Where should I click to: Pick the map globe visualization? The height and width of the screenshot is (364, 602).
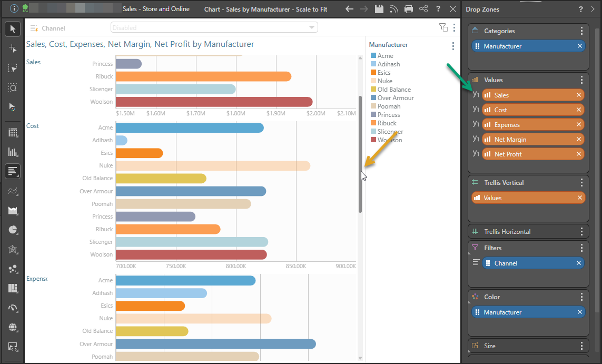tap(13, 327)
